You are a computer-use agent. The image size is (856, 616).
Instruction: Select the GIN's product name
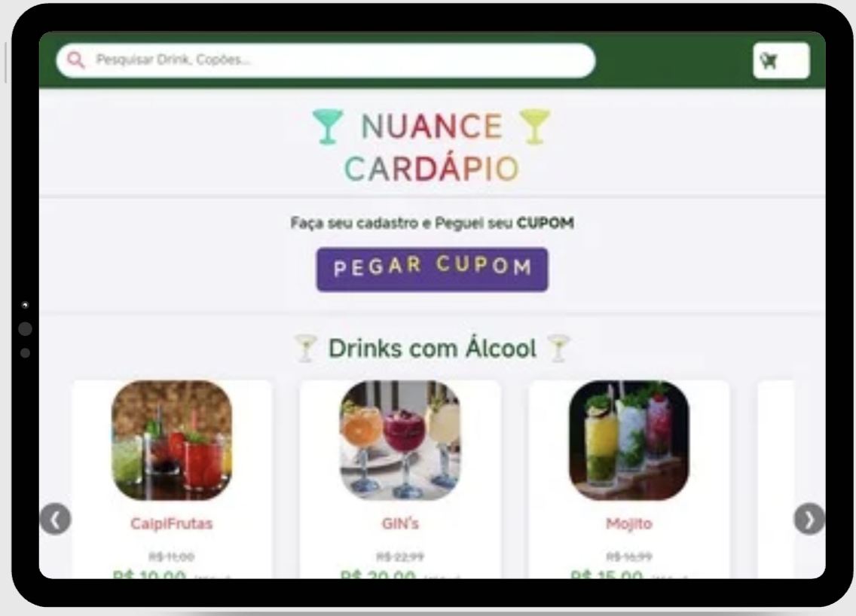pos(400,524)
